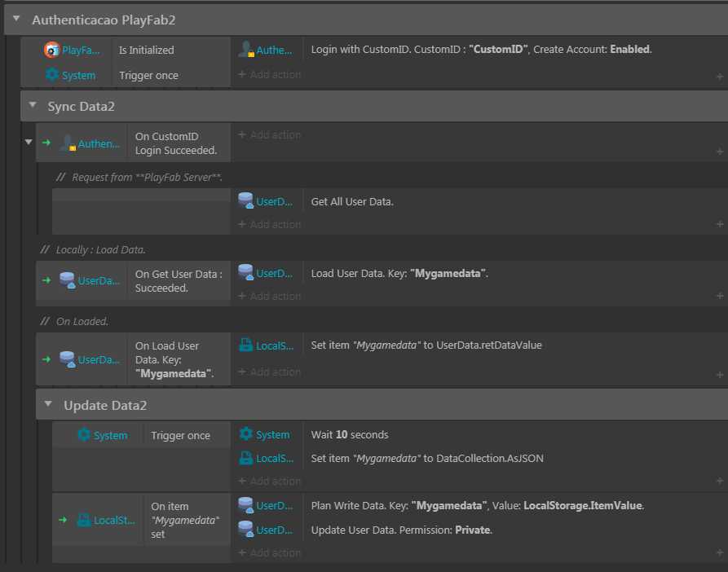The image size is (728, 572).
Task: Click the PlayFab object icon beside Is Initialized
Action: click(51, 50)
